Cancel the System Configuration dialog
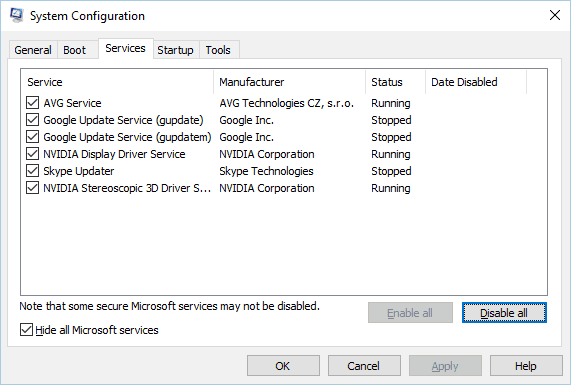 pos(364,366)
